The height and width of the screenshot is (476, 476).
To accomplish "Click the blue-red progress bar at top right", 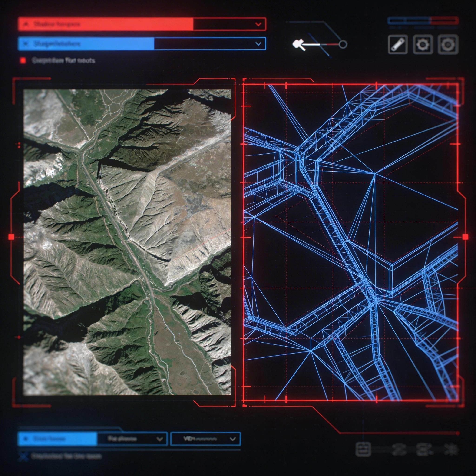I will tap(423, 21).
